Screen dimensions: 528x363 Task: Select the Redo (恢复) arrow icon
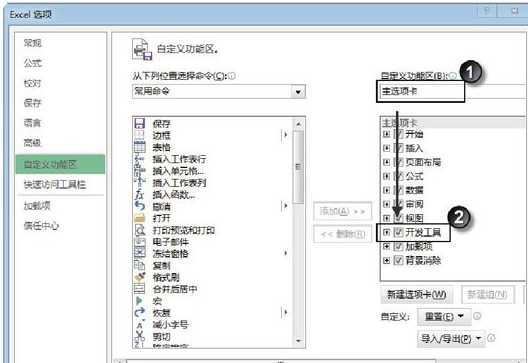pyautogui.click(x=139, y=312)
